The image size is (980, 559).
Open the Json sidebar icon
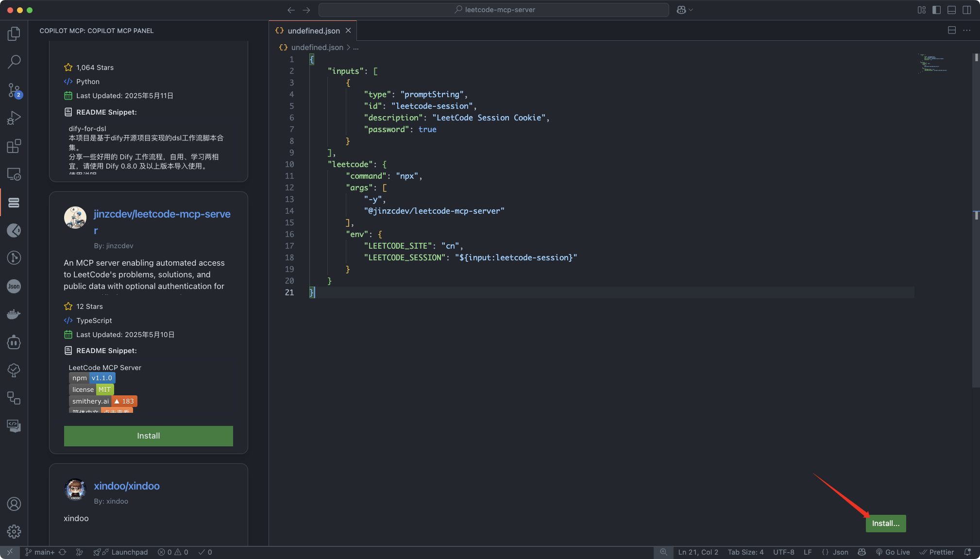point(14,286)
